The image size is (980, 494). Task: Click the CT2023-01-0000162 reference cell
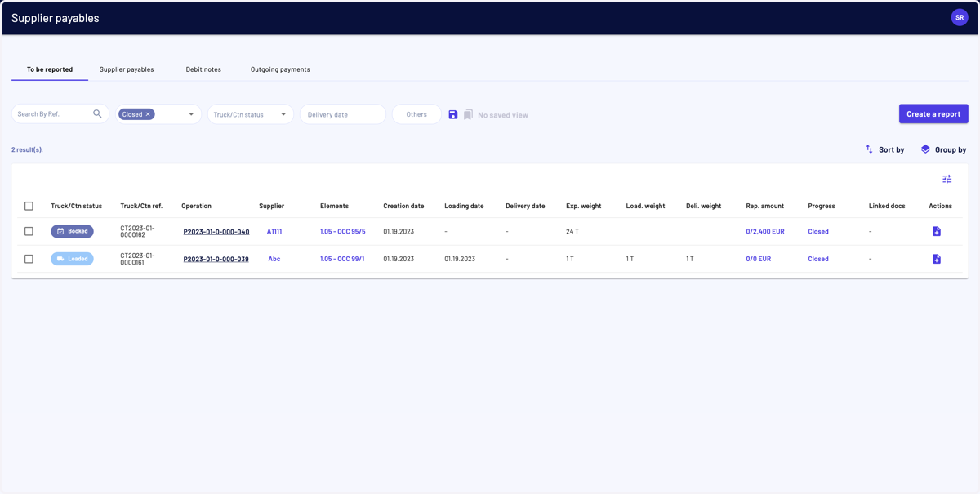click(x=137, y=231)
